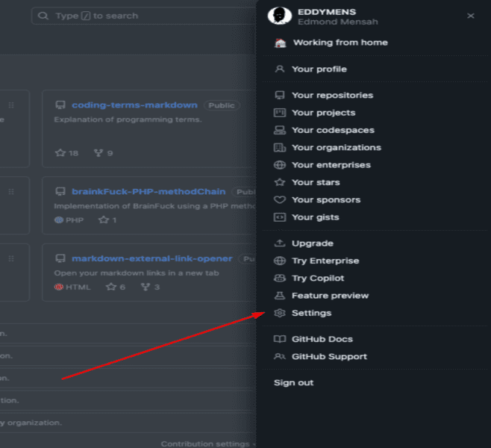Focus the Type / to search field

pyautogui.click(x=144, y=16)
